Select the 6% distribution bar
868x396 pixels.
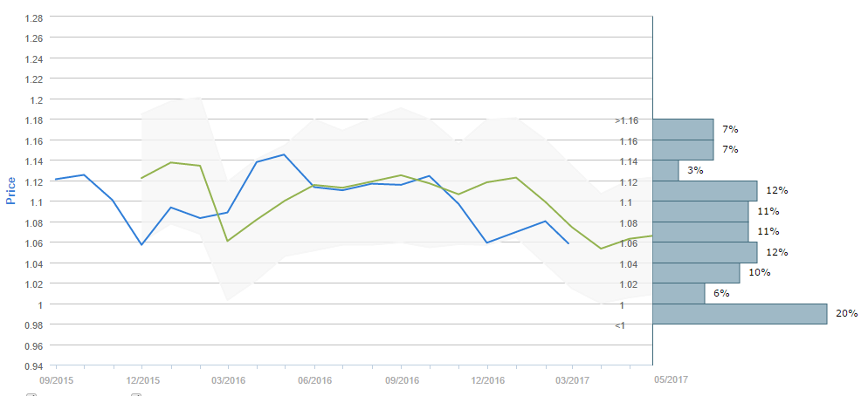tap(679, 293)
